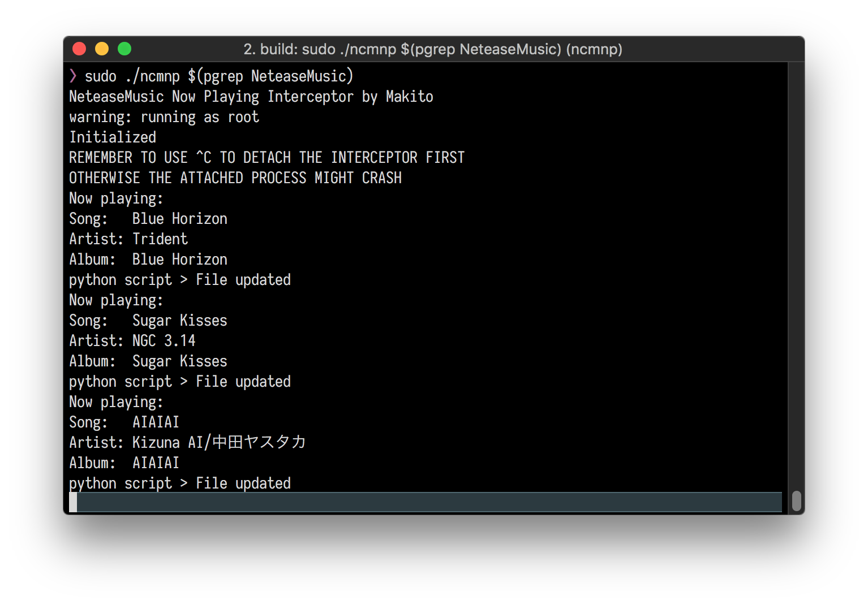Click the 'Now playing:' line just above 'Song: AIAIAI'
Screen dimensions: 868x605
(x=116, y=402)
